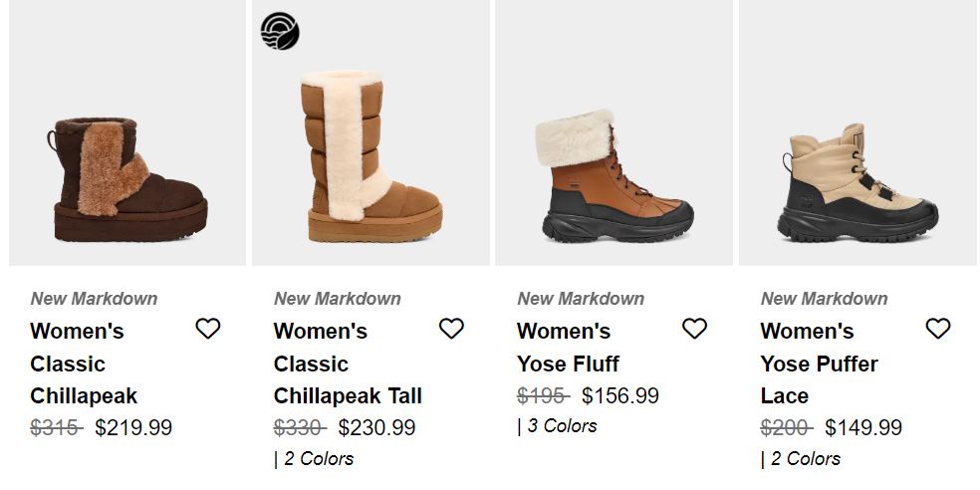Open Women's Yose Puffer Lace title link
This screenshot has width=980, height=490.
[x=819, y=364]
